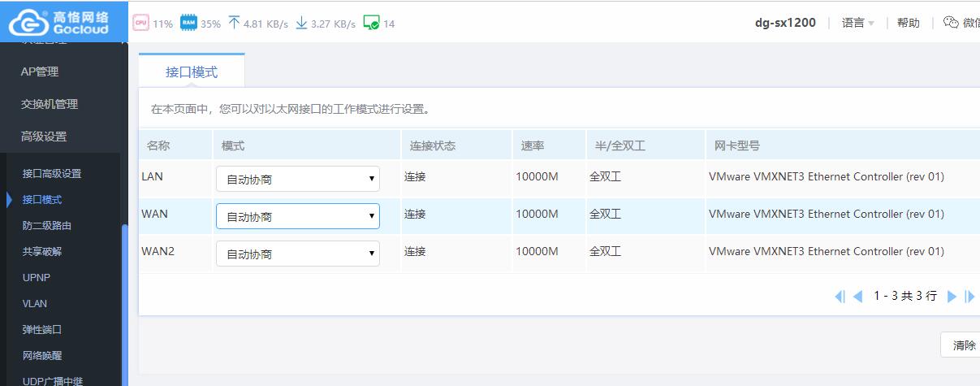
Task: Go to previous page of table
Action: tap(857, 297)
